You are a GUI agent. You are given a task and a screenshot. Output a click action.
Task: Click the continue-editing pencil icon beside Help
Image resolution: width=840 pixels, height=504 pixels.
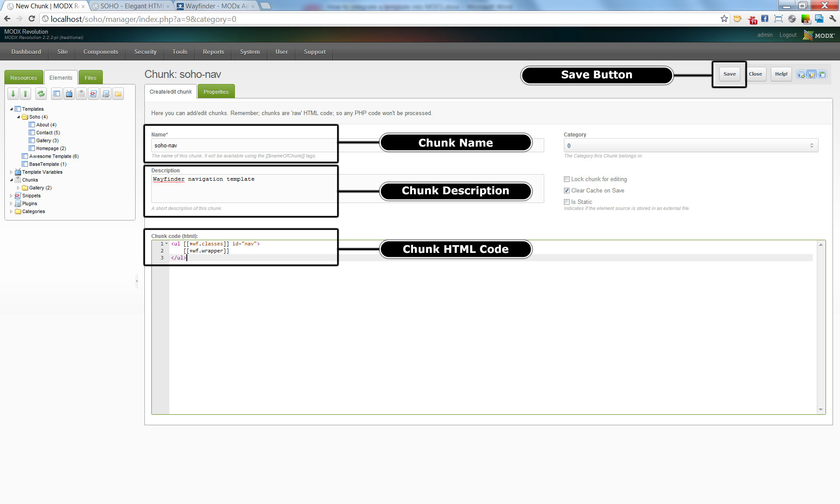point(812,74)
